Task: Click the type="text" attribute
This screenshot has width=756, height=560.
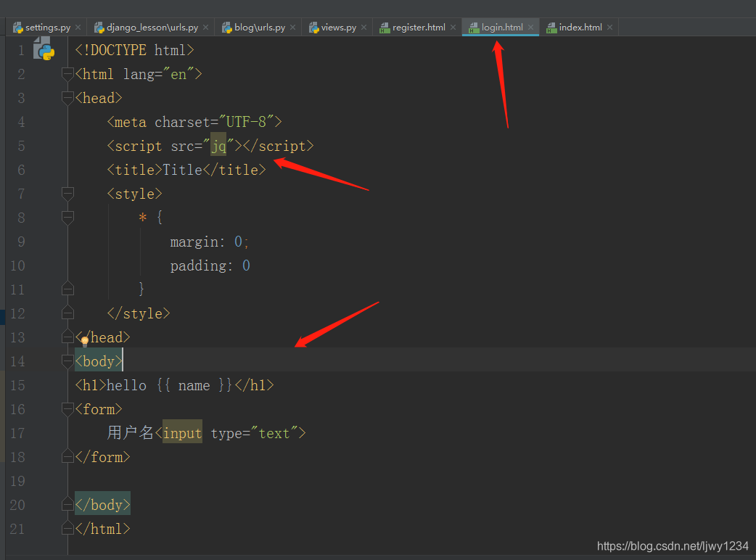Action: [x=255, y=433]
